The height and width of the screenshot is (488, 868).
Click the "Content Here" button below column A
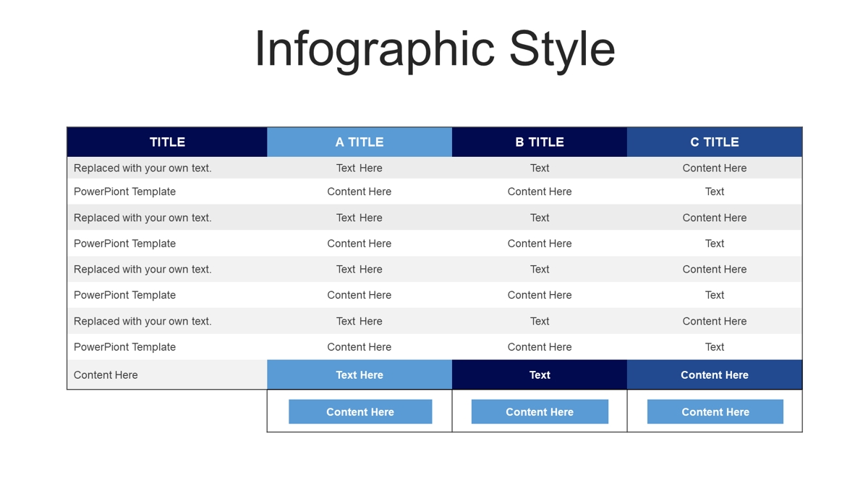pyautogui.click(x=360, y=411)
